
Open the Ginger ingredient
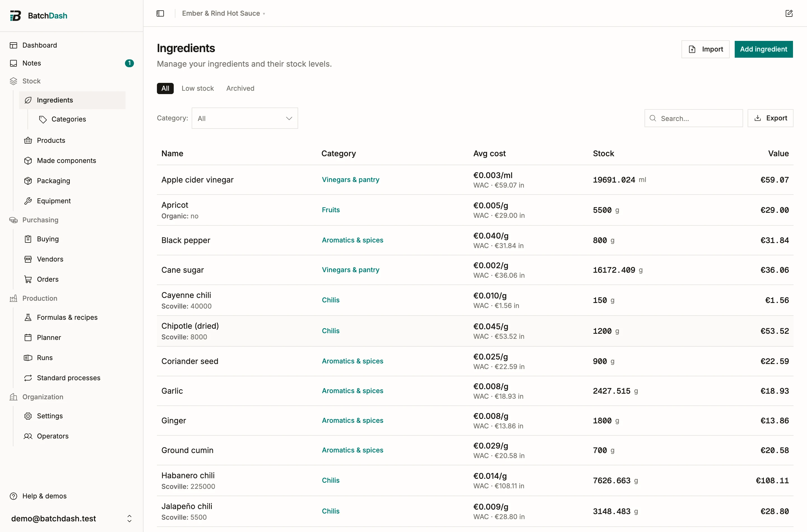pyautogui.click(x=173, y=420)
